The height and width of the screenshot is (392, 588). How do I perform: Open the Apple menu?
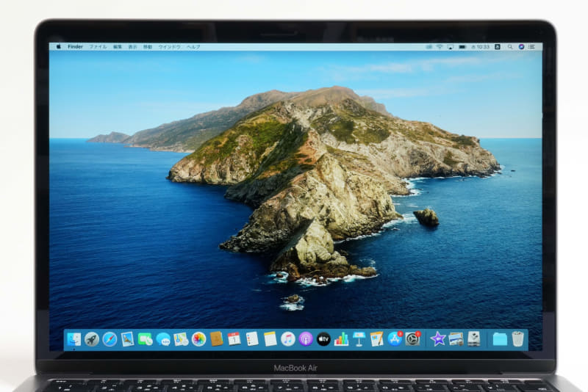point(59,47)
